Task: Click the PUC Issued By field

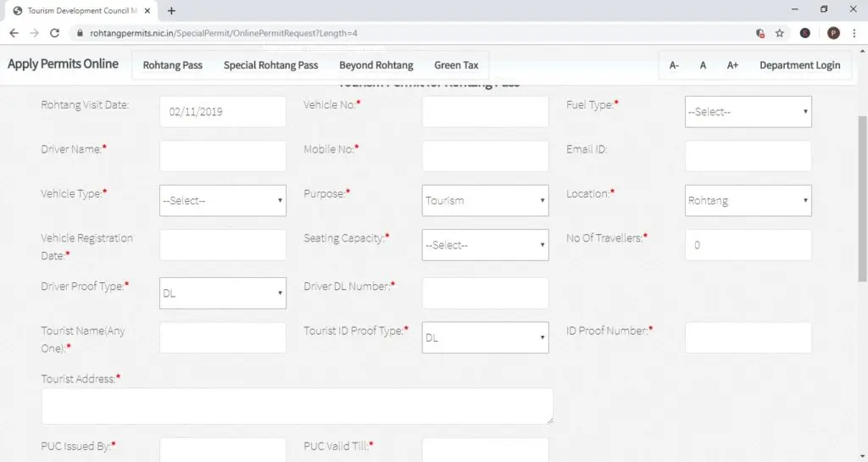Action: pyautogui.click(x=223, y=450)
